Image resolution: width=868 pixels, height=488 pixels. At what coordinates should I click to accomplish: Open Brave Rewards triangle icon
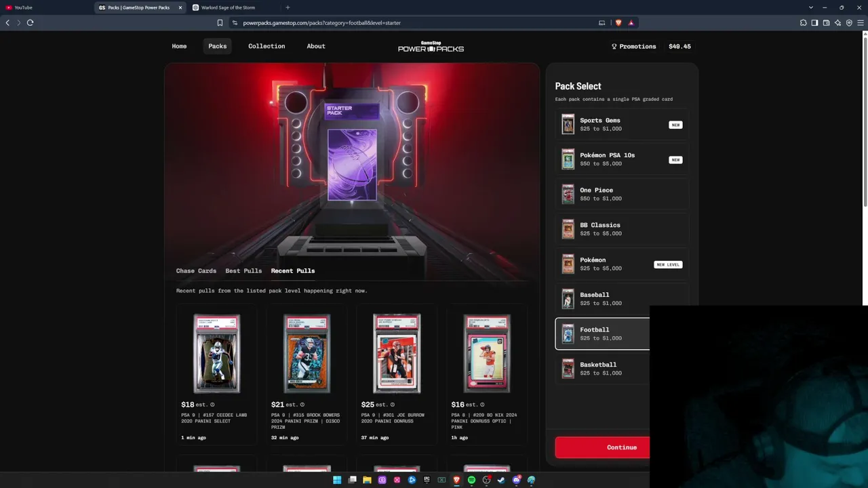click(x=631, y=22)
